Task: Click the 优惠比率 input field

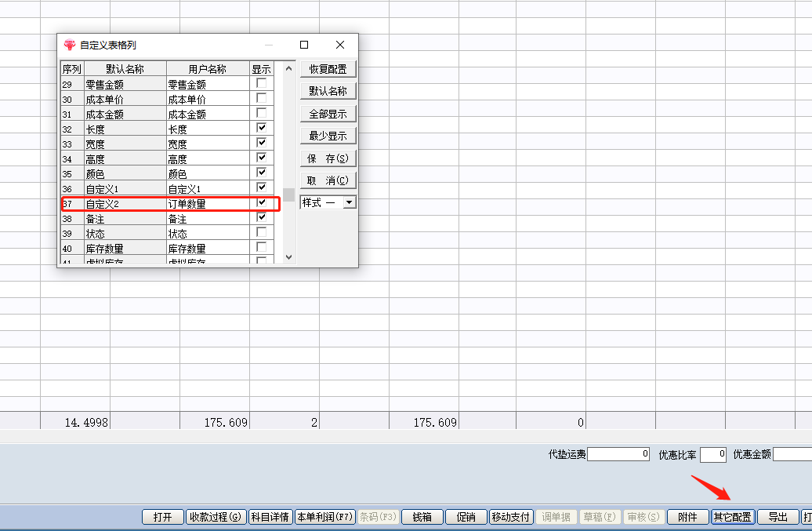Action: pos(712,455)
